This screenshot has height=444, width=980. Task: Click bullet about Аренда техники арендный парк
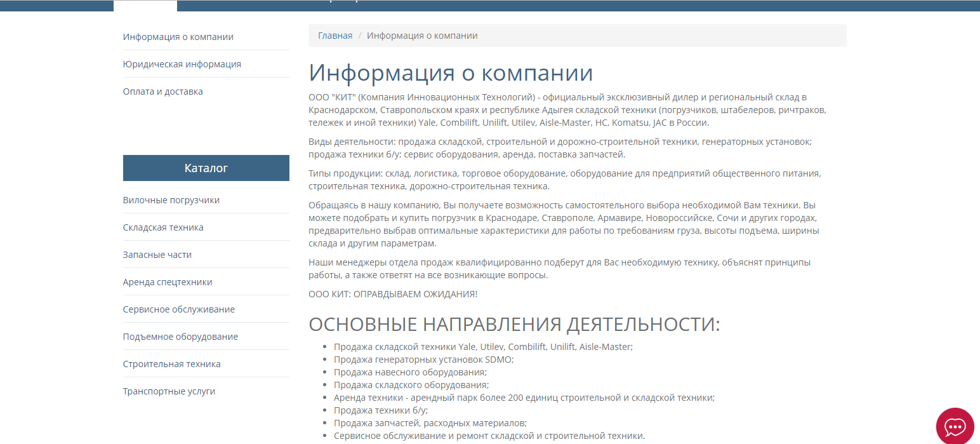pos(524,398)
